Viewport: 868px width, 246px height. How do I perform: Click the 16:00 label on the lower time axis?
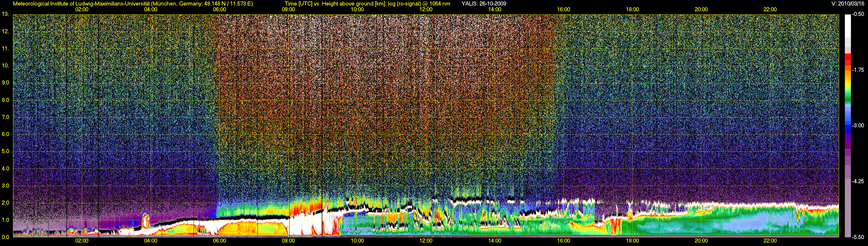click(x=564, y=241)
